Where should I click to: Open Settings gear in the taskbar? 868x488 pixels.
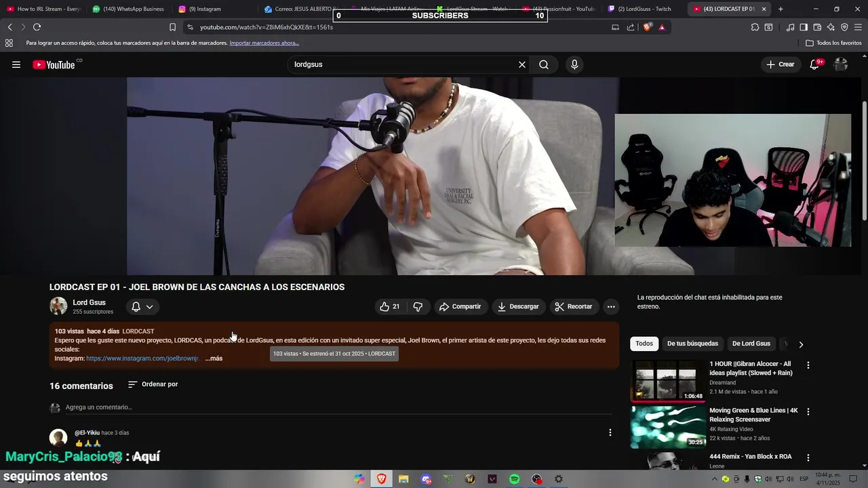pos(559,479)
